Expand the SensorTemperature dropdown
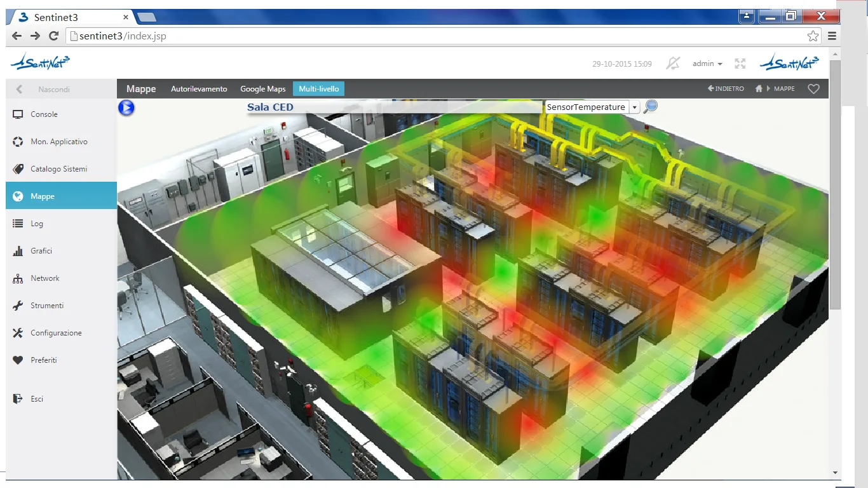This screenshot has height=488, width=868. tap(634, 107)
